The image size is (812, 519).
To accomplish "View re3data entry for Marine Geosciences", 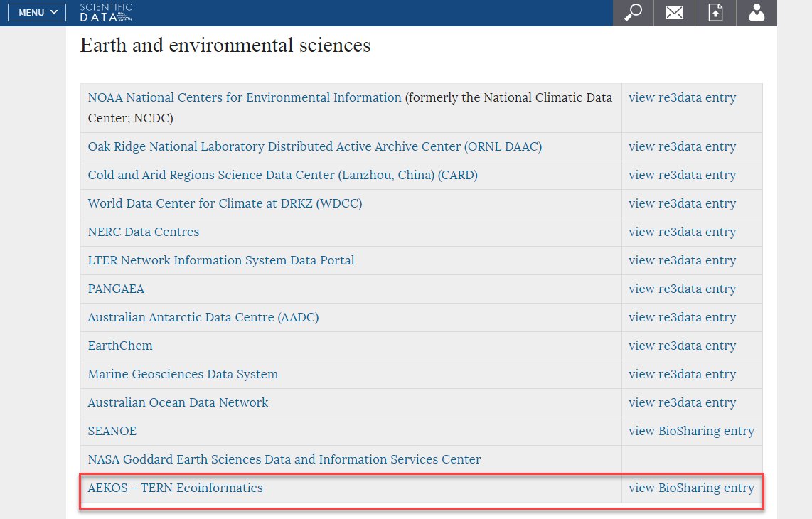I will click(682, 375).
